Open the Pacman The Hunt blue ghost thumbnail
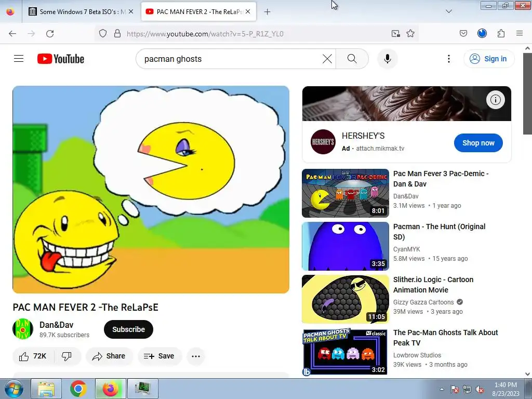The width and height of the screenshot is (532, 399). [345, 246]
